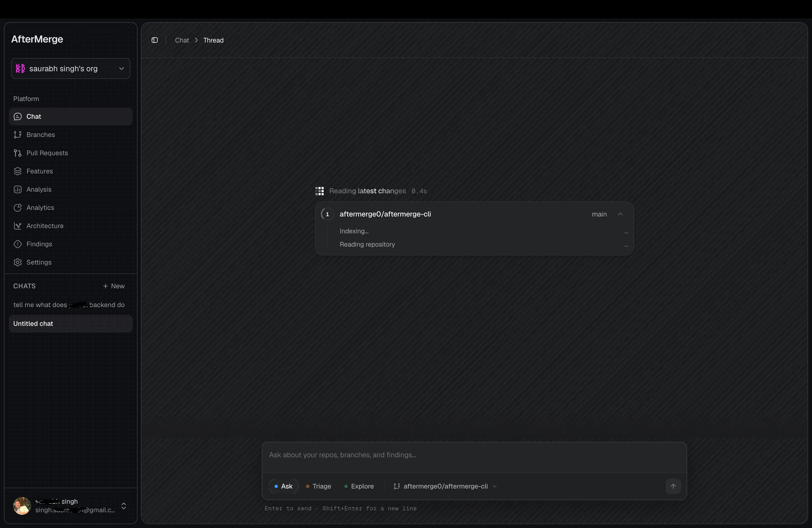Image resolution: width=812 pixels, height=528 pixels.
Task: Click the user email address text
Action: pyautogui.click(x=75, y=510)
